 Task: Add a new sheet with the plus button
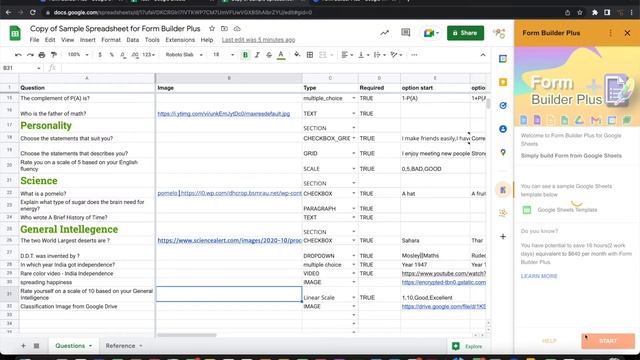coord(23,346)
